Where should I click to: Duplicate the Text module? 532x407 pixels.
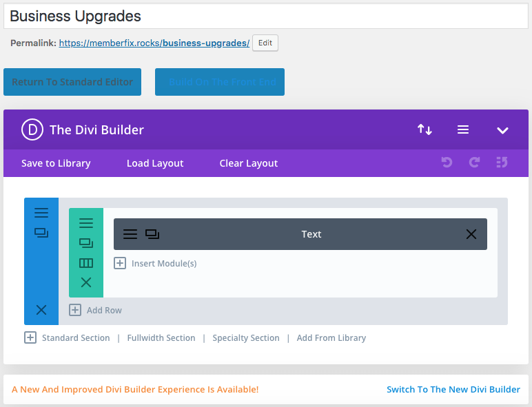pos(152,234)
